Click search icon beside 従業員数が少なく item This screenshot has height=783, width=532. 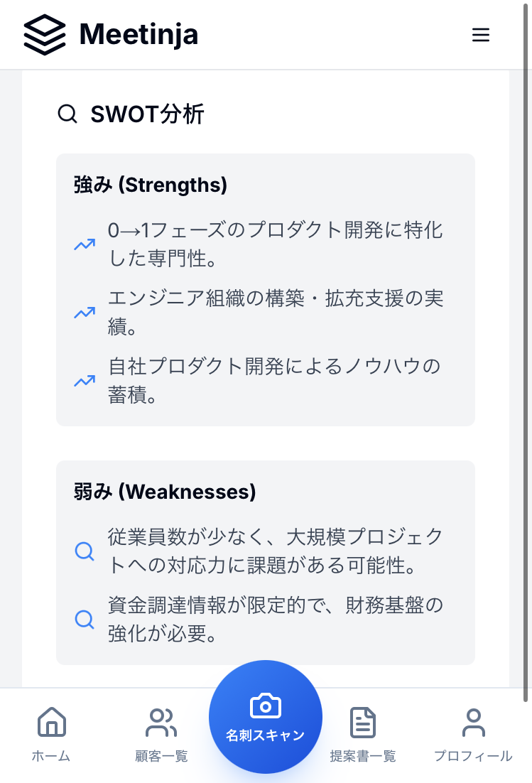click(x=85, y=551)
